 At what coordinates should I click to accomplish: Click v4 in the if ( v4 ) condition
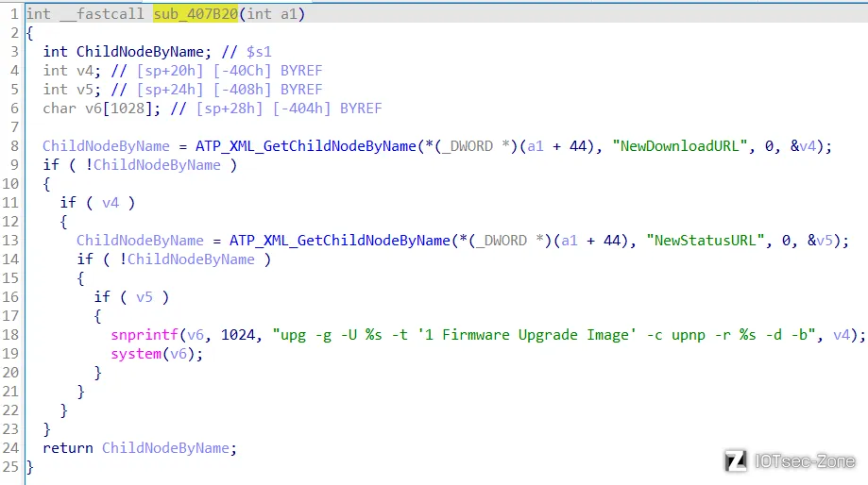click(111, 203)
